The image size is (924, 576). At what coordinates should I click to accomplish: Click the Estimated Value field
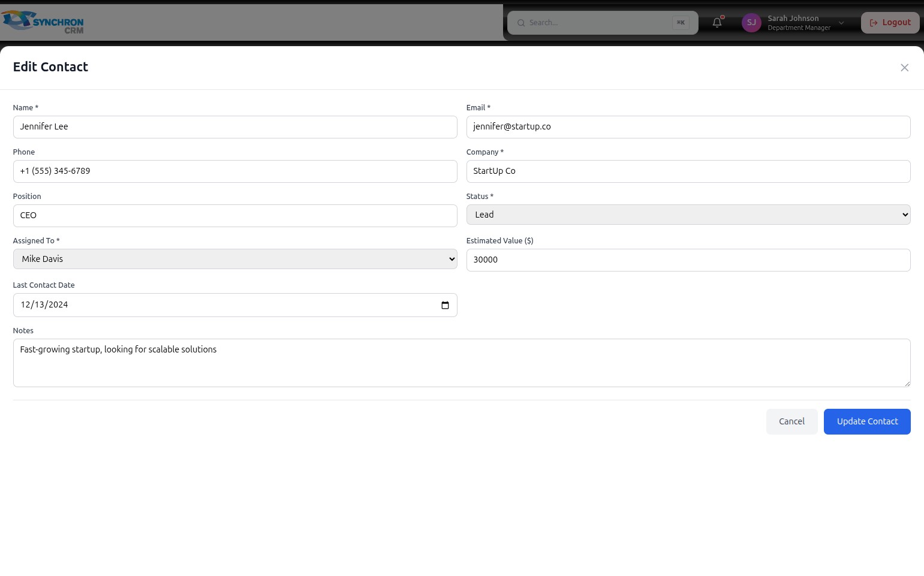(x=688, y=260)
